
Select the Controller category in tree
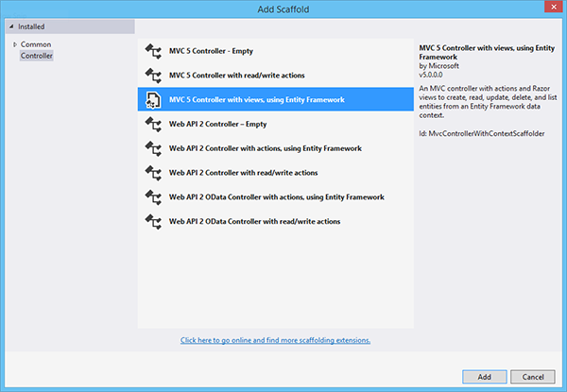point(37,56)
